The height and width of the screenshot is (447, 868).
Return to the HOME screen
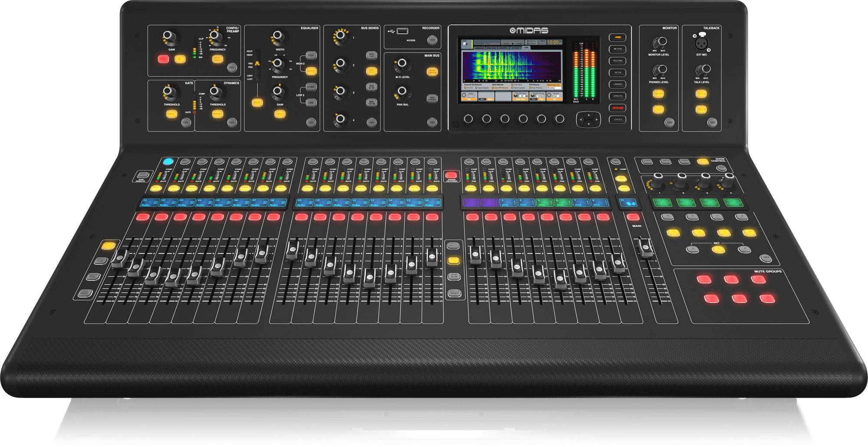(x=618, y=37)
